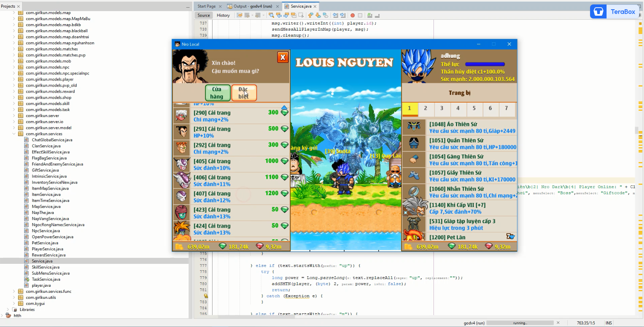Jump to Previous Bookmark icon
The height and width of the screenshot is (327, 644).
(310, 15)
